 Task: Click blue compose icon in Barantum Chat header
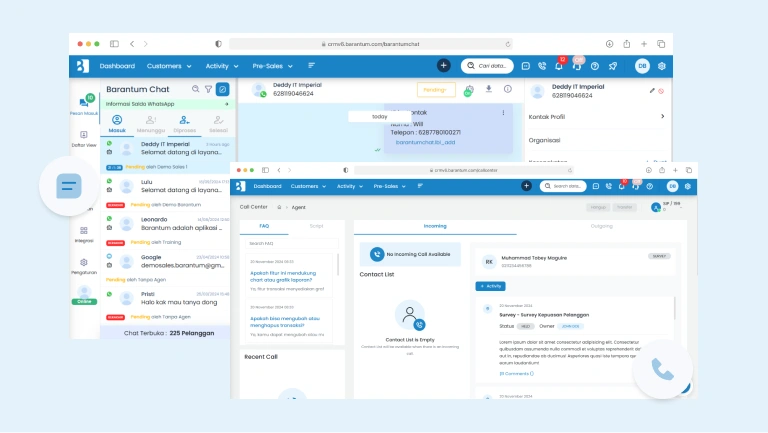click(x=222, y=89)
